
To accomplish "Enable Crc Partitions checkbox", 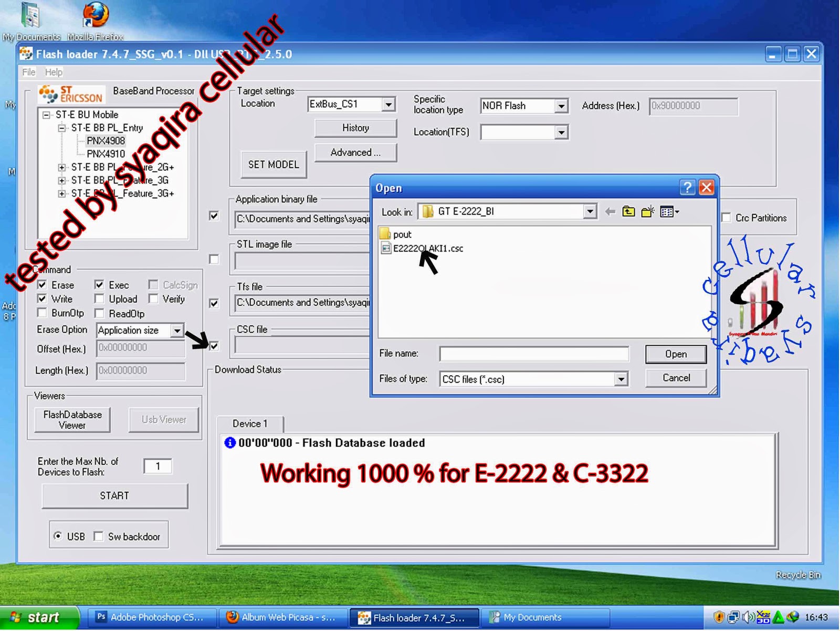I will [726, 218].
